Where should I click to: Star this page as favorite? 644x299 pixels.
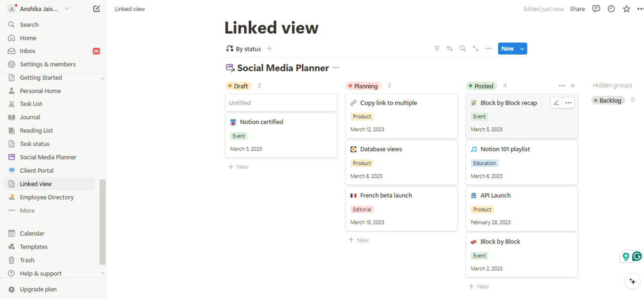click(x=627, y=9)
